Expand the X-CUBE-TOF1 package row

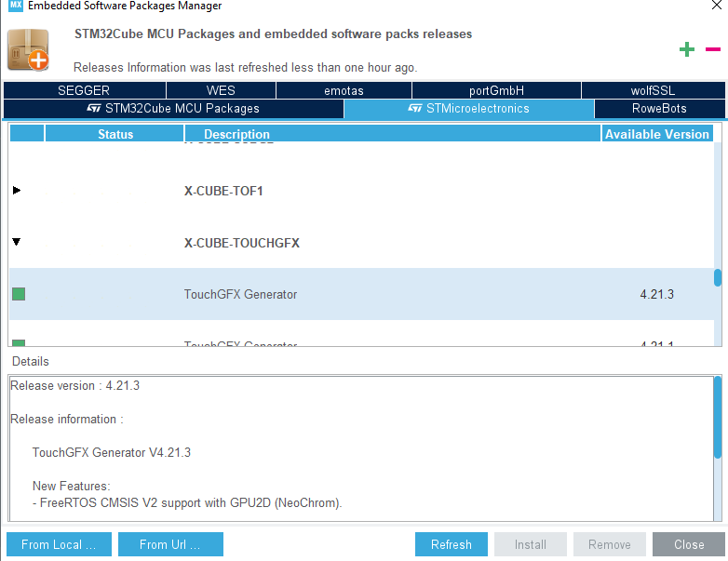click(x=17, y=190)
